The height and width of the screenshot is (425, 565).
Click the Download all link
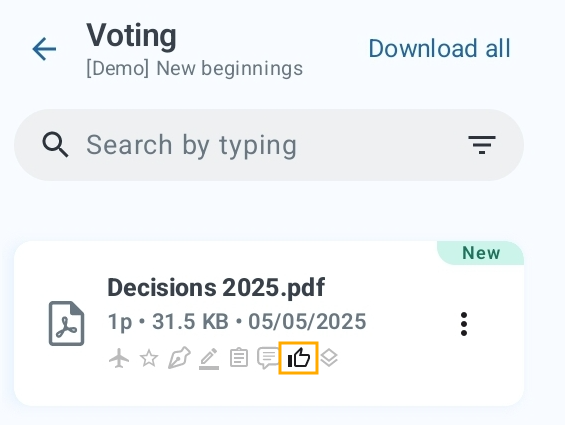[440, 48]
